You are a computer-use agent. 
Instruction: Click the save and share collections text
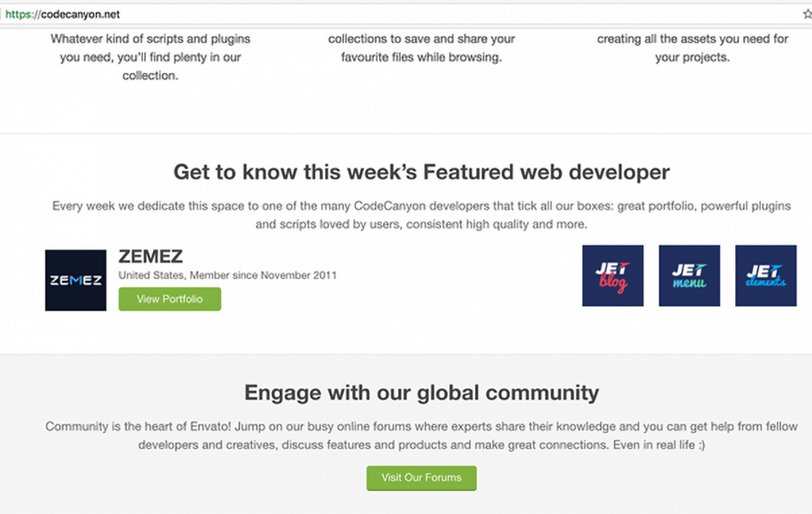[x=422, y=48]
